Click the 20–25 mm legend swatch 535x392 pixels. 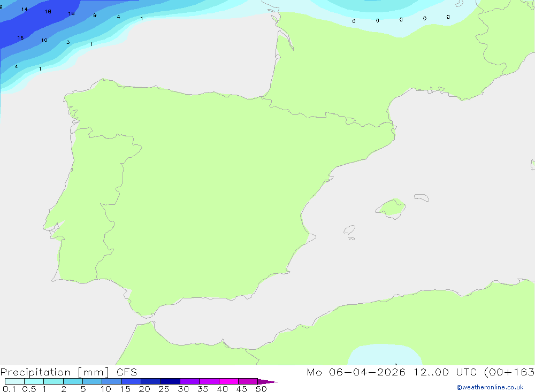pyautogui.click(x=150, y=381)
